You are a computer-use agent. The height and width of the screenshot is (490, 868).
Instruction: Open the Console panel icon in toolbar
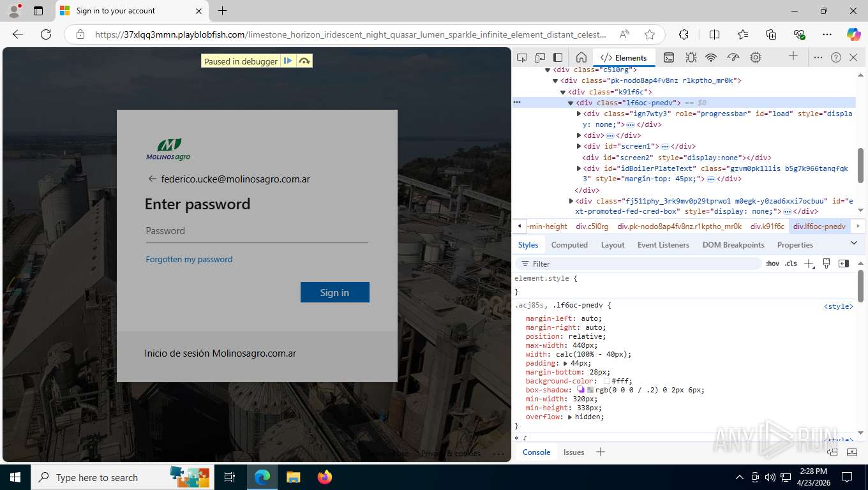coord(668,57)
